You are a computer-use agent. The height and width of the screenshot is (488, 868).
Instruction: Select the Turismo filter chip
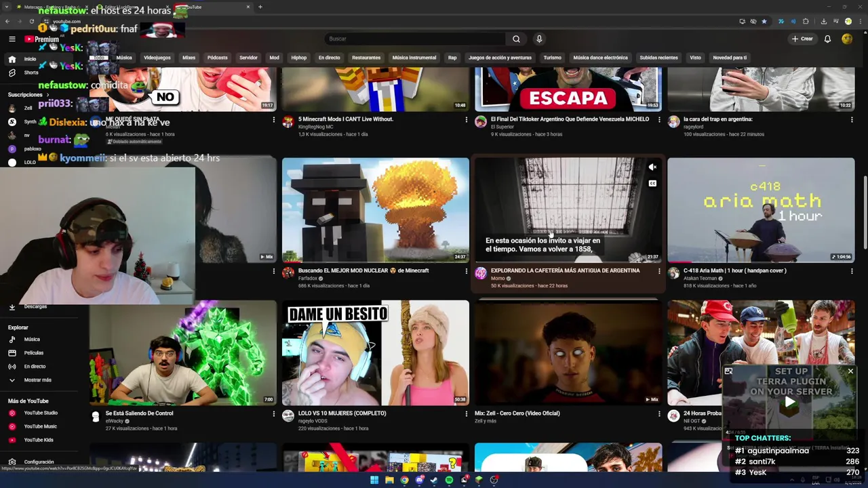(x=552, y=58)
